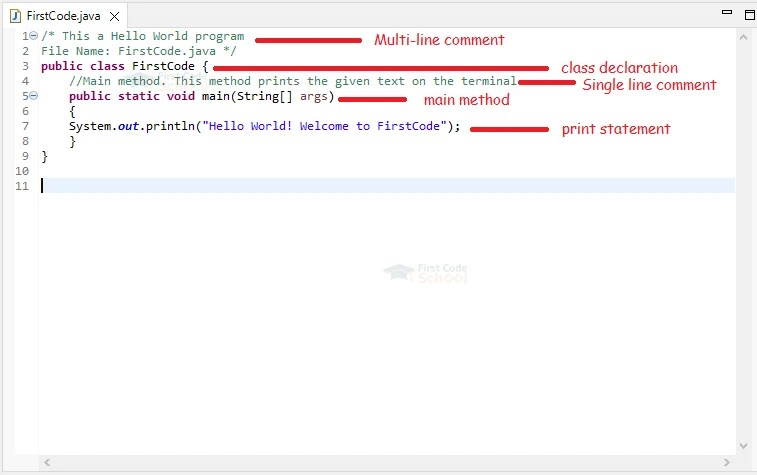Click the horizontal scrollbar right arrow
This screenshot has width=757, height=475.
coord(727,462)
